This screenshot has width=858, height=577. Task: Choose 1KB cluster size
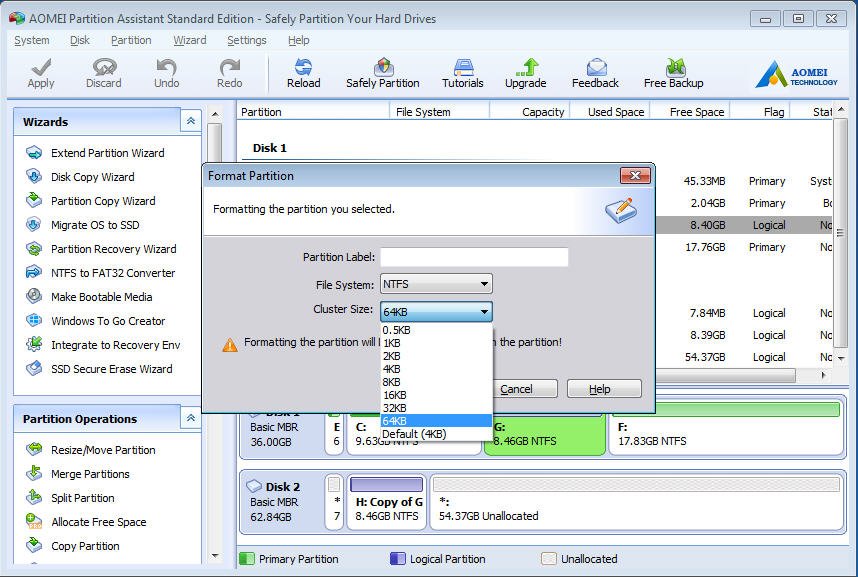[436, 343]
